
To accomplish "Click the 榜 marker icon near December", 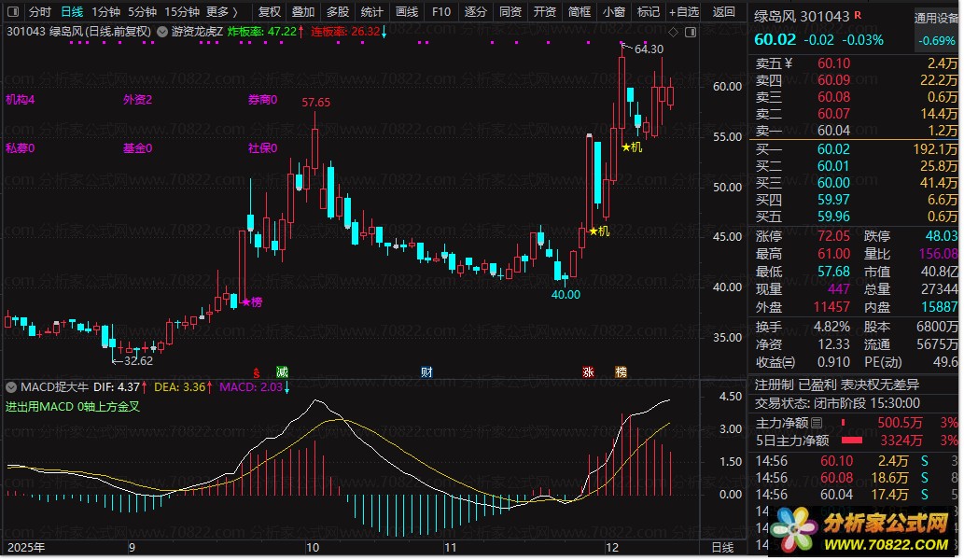I will 621,371.
